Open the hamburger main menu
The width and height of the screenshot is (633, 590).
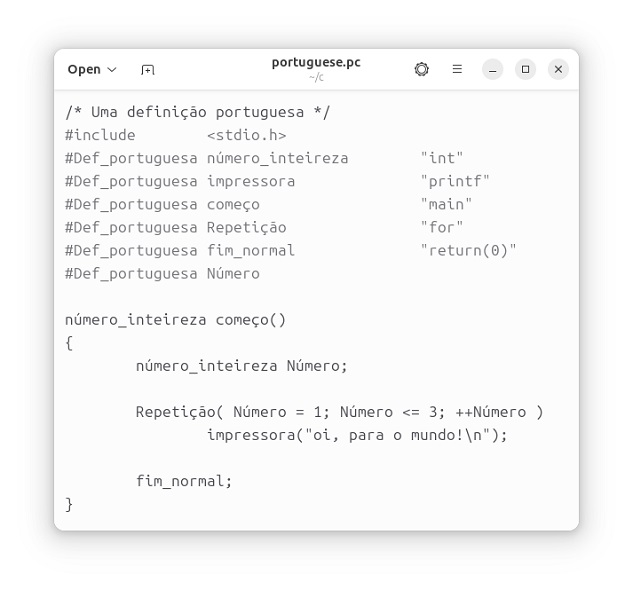457,69
